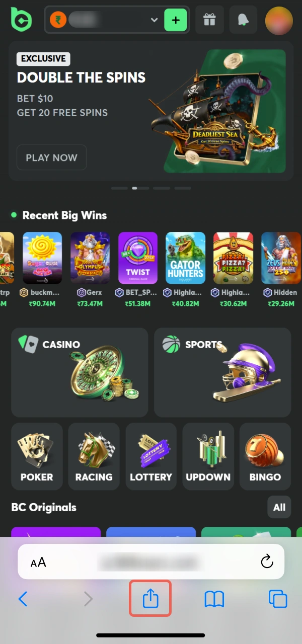This screenshot has height=644, width=302.
Task: Select the second banner carousel indicator
Action: pos(134,188)
